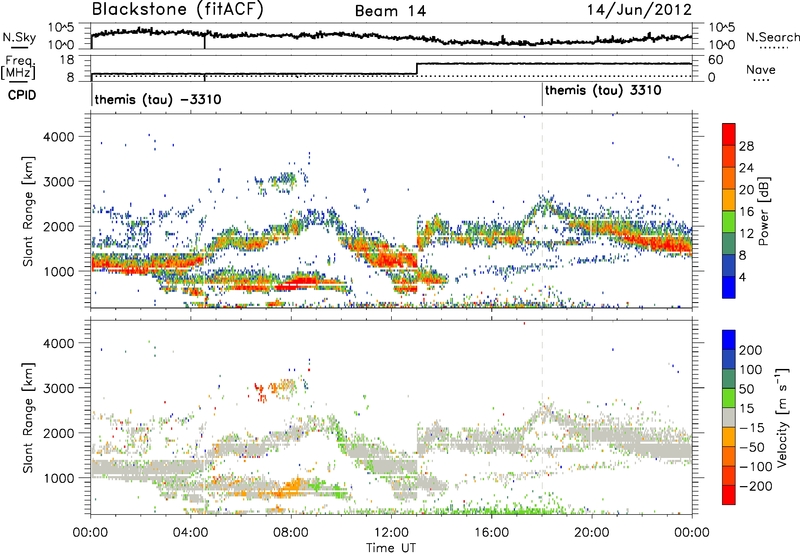Select the 'Freq. [MHz]' axis label
Viewport: 800px width, 554px height.
18,67
